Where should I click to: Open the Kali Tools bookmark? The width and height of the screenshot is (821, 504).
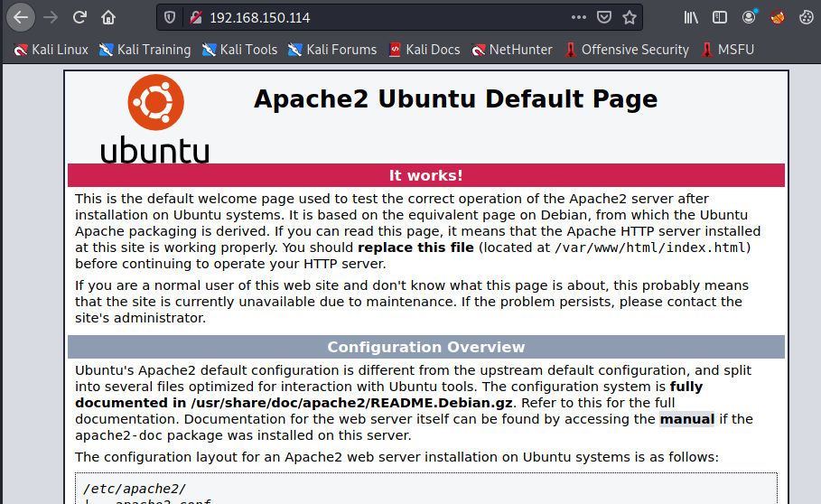[239, 50]
